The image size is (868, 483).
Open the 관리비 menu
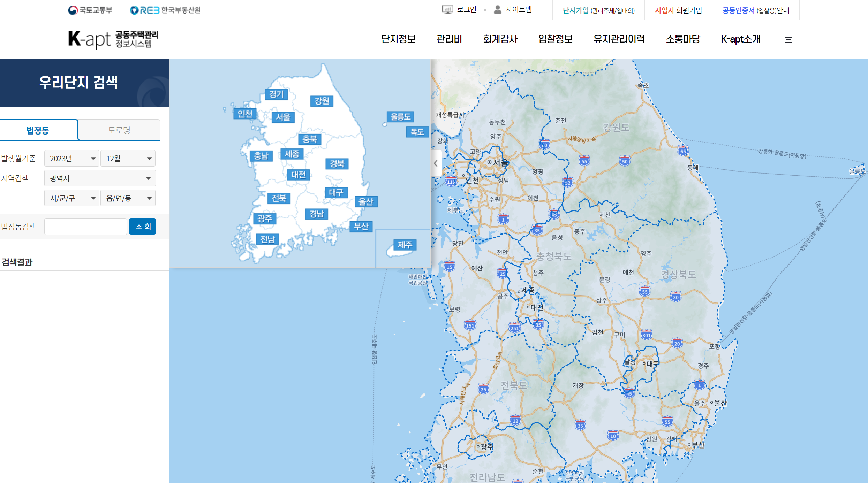pos(449,39)
